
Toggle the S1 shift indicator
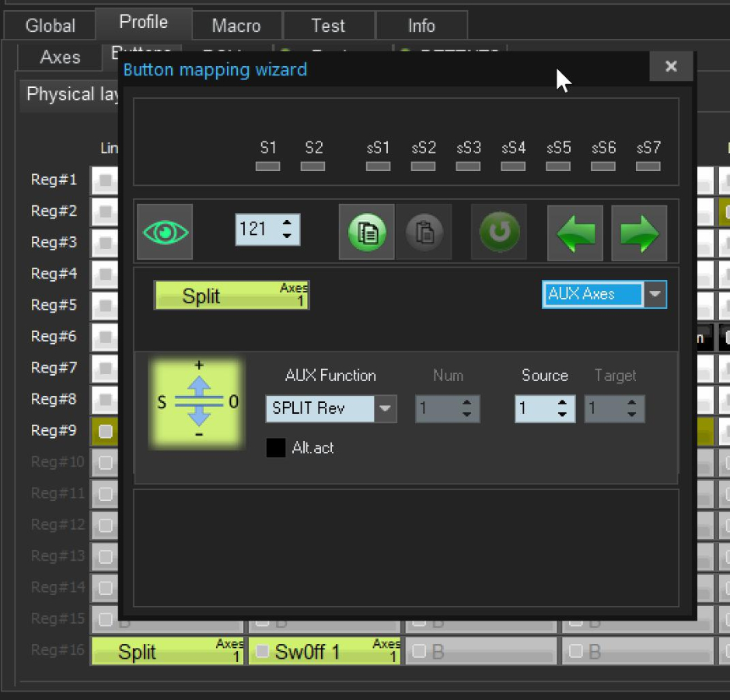click(x=268, y=166)
